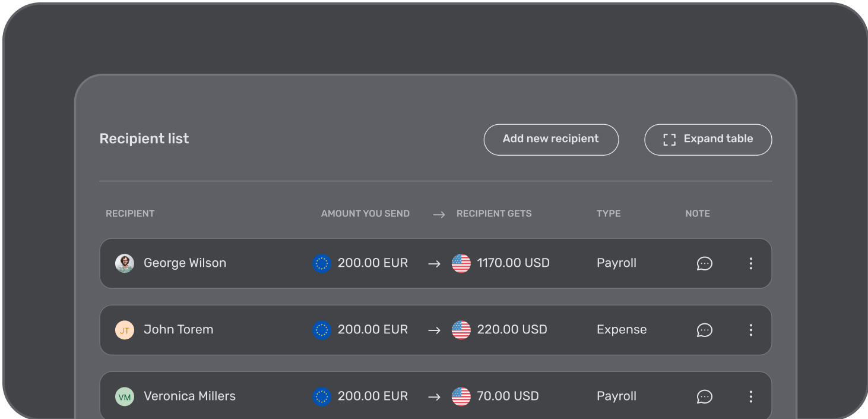
Task: Click the 1170.00 USD amount for George Wilson
Action: (x=514, y=263)
